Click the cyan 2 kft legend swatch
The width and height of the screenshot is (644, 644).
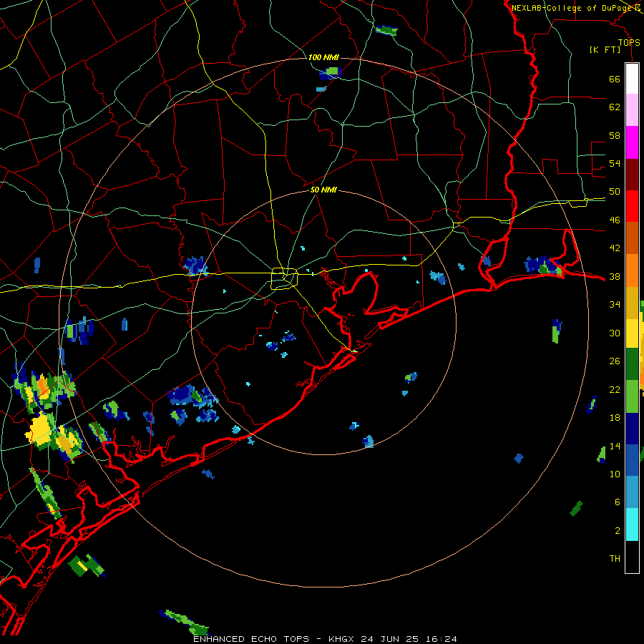click(632, 525)
